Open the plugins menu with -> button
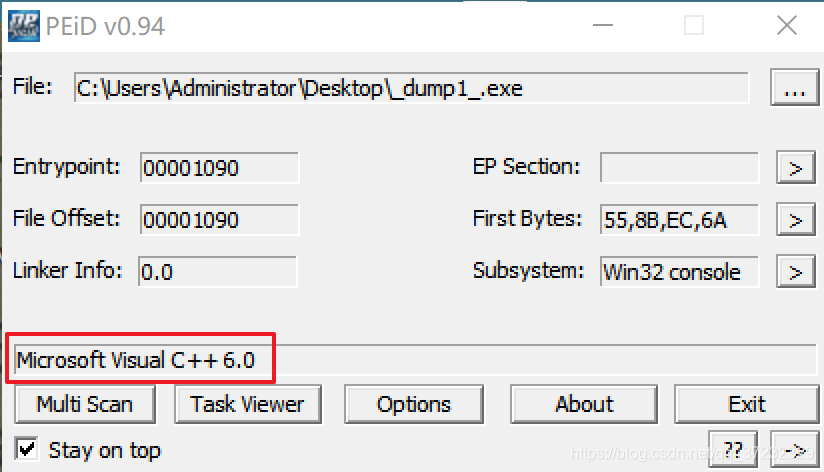824x472 pixels. (795, 450)
